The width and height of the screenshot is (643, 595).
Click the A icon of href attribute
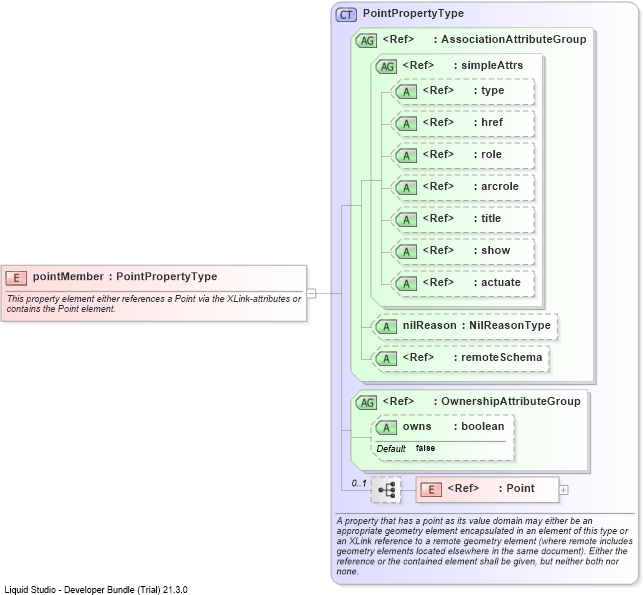[x=406, y=123]
